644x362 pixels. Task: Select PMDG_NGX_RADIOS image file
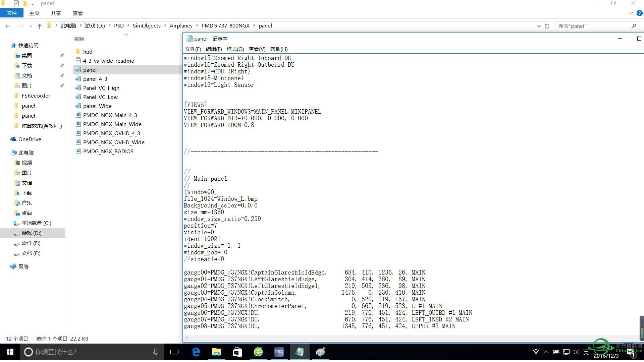[x=108, y=151]
